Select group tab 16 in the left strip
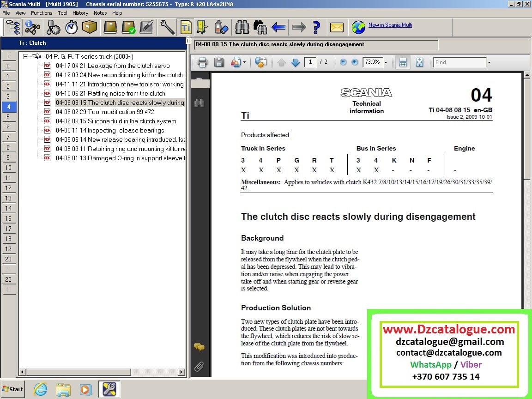The height and width of the screenshot is (399, 532). (x=8, y=218)
